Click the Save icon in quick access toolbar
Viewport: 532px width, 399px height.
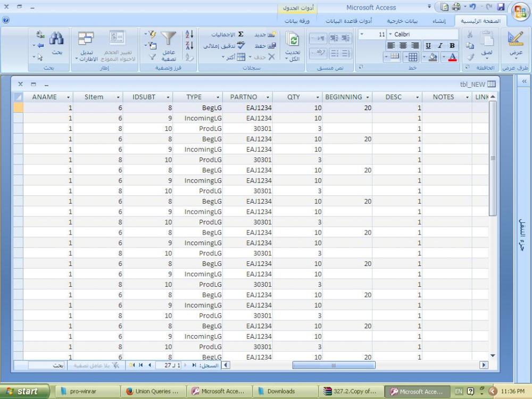click(499, 8)
